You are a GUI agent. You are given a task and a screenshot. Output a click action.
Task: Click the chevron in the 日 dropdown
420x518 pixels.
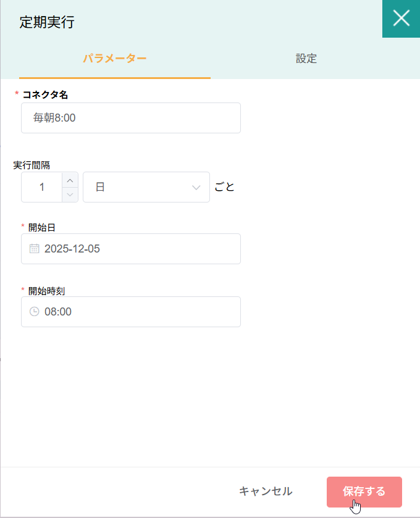click(196, 187)
